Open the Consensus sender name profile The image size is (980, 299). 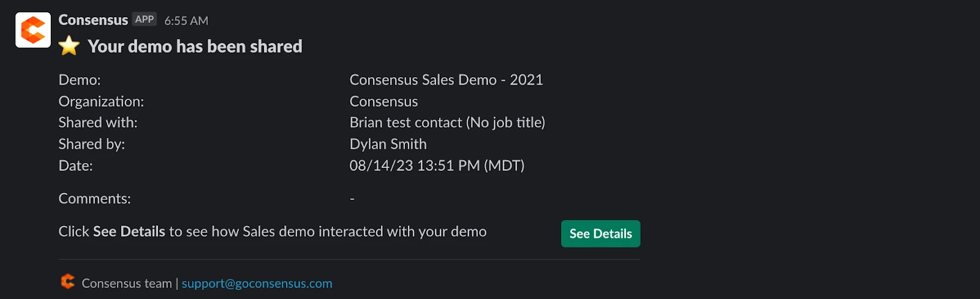[93, 20]
